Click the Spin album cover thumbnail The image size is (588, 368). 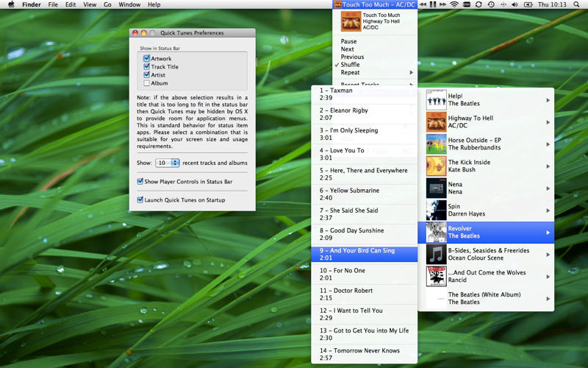click(436, 210)
